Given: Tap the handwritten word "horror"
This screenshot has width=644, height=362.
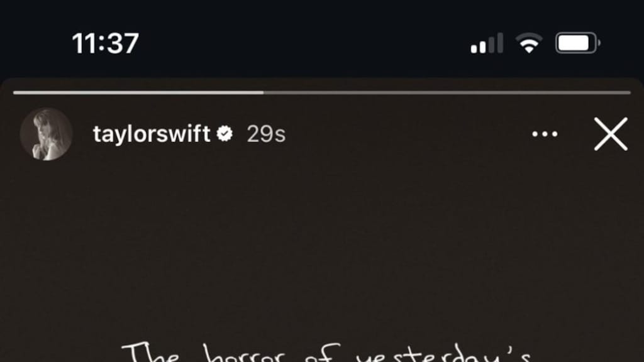Looking at the screenshot, I should [244, 353].
